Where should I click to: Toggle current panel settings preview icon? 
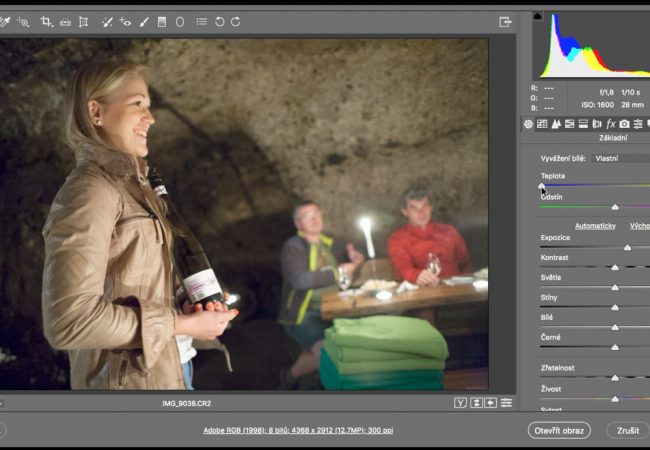coord(506,402)
